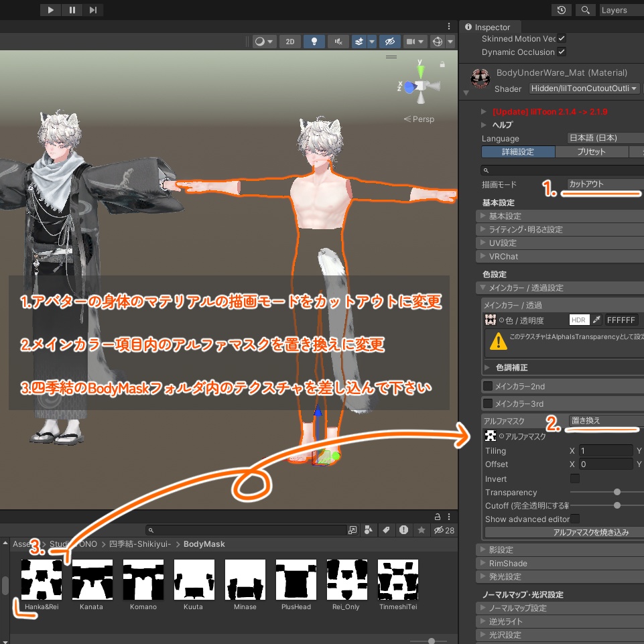
Task: Toggle scene audio mute icon
Action: (338, 42)
